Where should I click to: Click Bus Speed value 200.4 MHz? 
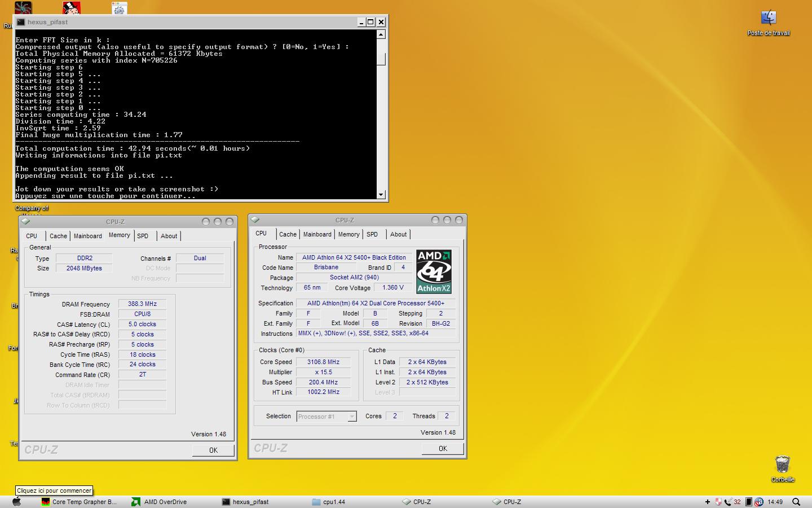(x=324, y=382)
